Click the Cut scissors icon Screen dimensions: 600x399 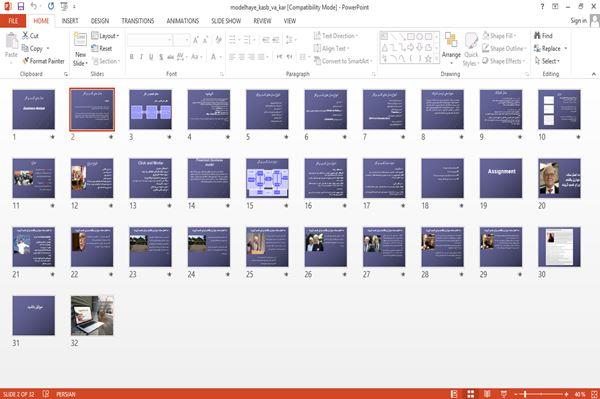click(25, 36)
